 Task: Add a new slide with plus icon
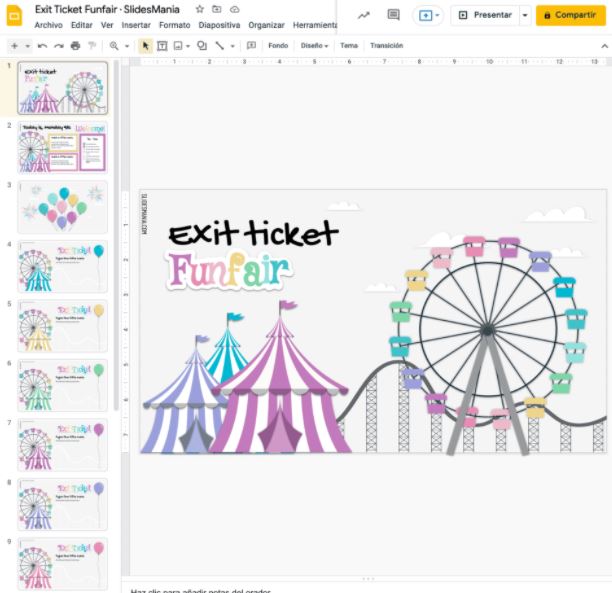(14, 46)
